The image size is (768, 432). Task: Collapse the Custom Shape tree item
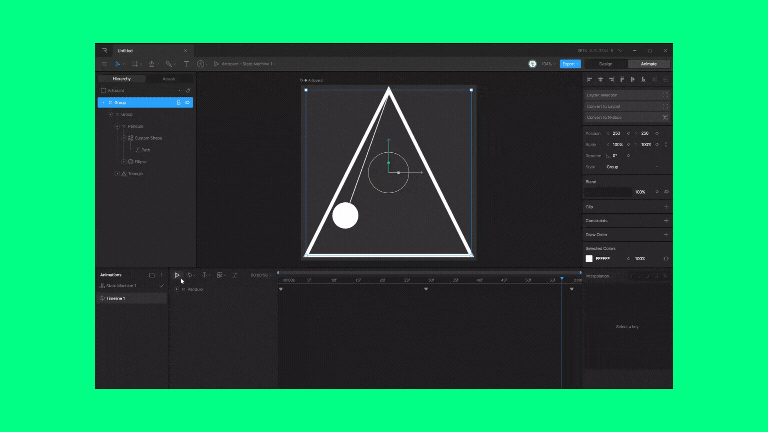[123, 138]
